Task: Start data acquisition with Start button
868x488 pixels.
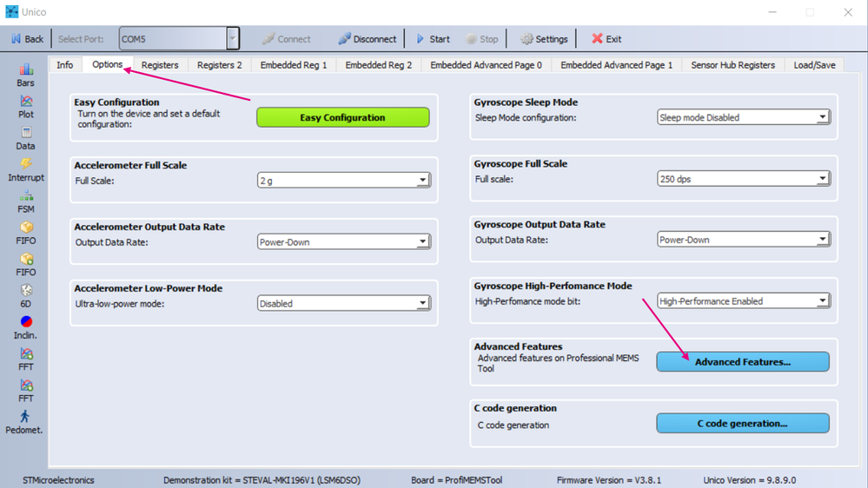Action: 433,39
